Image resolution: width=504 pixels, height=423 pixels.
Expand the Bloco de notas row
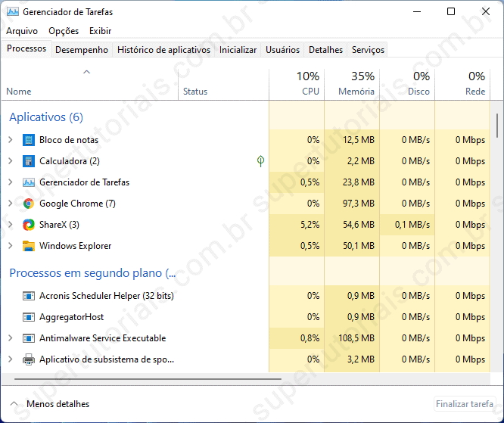(x=11, y=140)
